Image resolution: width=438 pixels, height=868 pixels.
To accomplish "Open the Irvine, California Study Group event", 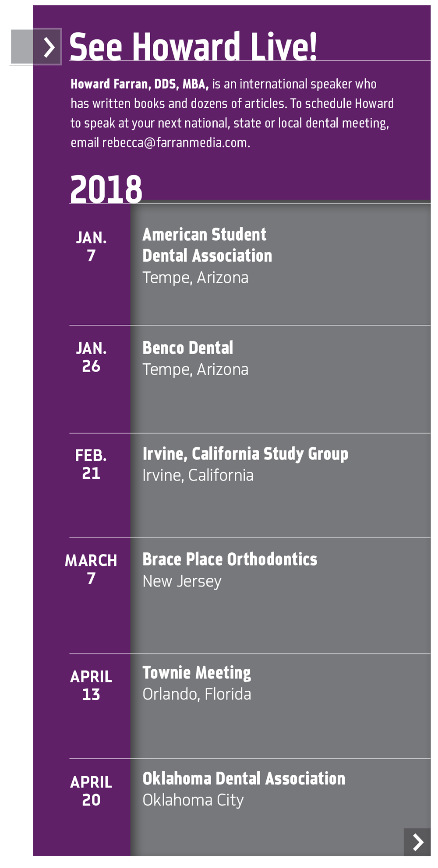I will (x=245, y=454).
